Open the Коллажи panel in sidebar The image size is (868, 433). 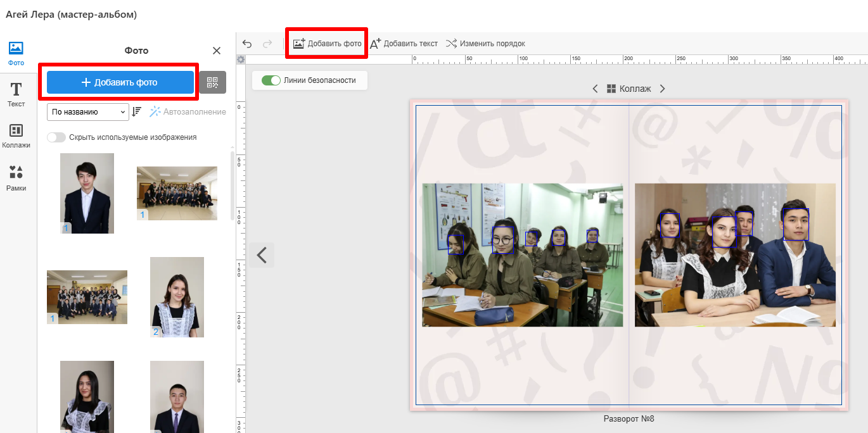tap(16, 136)
